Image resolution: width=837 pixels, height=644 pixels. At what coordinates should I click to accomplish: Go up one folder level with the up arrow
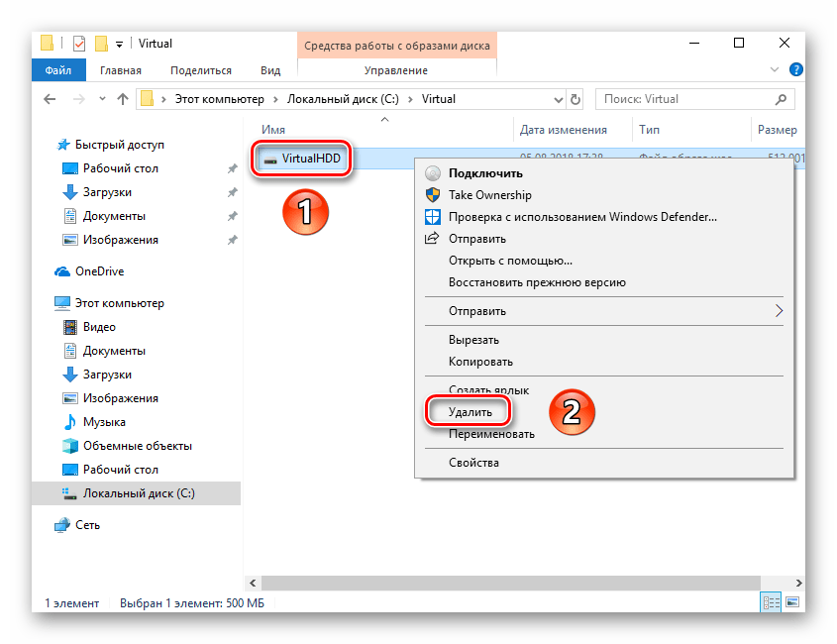point(123,99)
